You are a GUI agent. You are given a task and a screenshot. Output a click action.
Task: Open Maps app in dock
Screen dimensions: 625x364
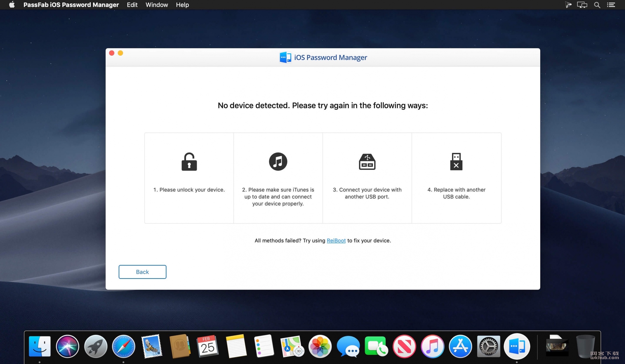[292, 346]
